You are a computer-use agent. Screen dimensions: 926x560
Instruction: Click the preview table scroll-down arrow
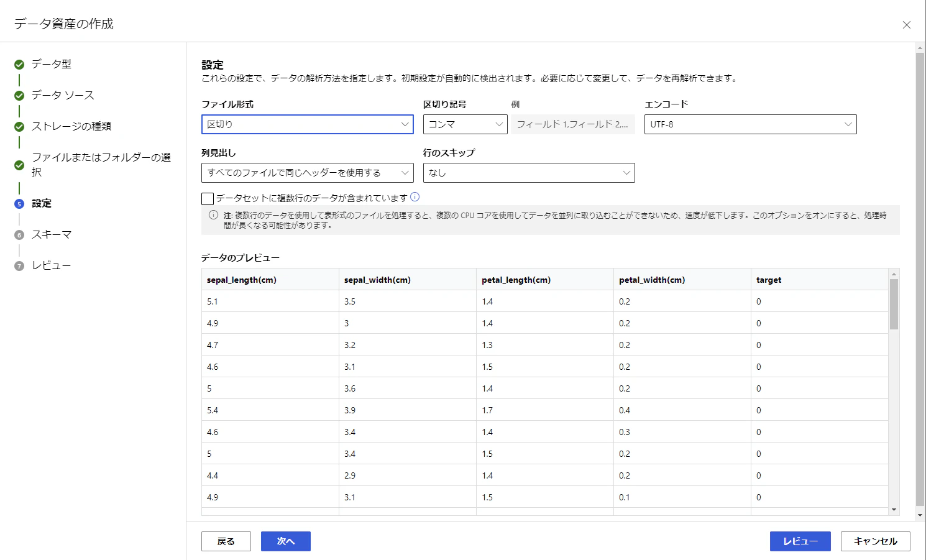tap(894, 510)
